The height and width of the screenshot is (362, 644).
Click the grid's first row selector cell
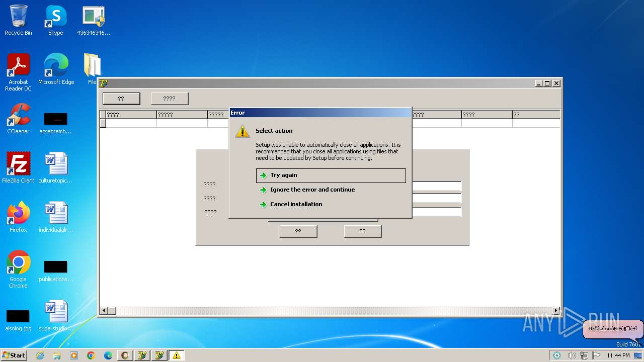[103, 123]
